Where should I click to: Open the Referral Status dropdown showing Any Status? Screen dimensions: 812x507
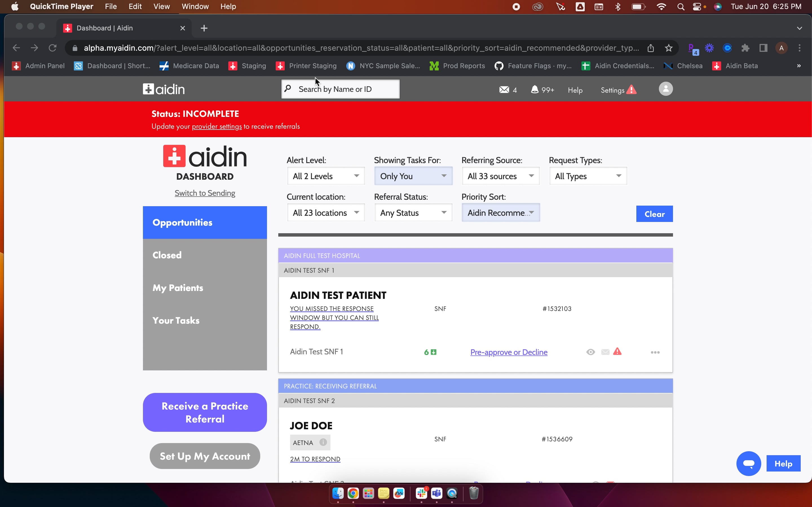point(413,212)
